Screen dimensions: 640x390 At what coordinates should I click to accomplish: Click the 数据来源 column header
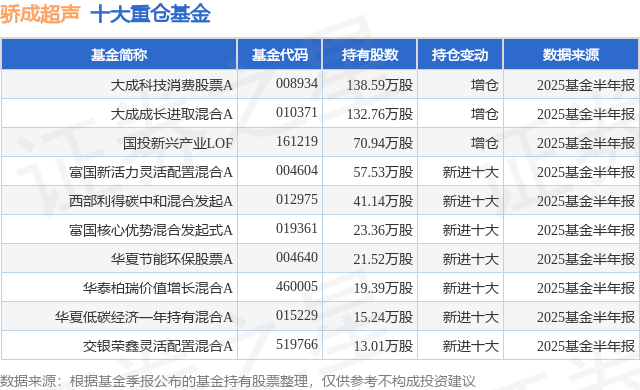coord(571,55)
